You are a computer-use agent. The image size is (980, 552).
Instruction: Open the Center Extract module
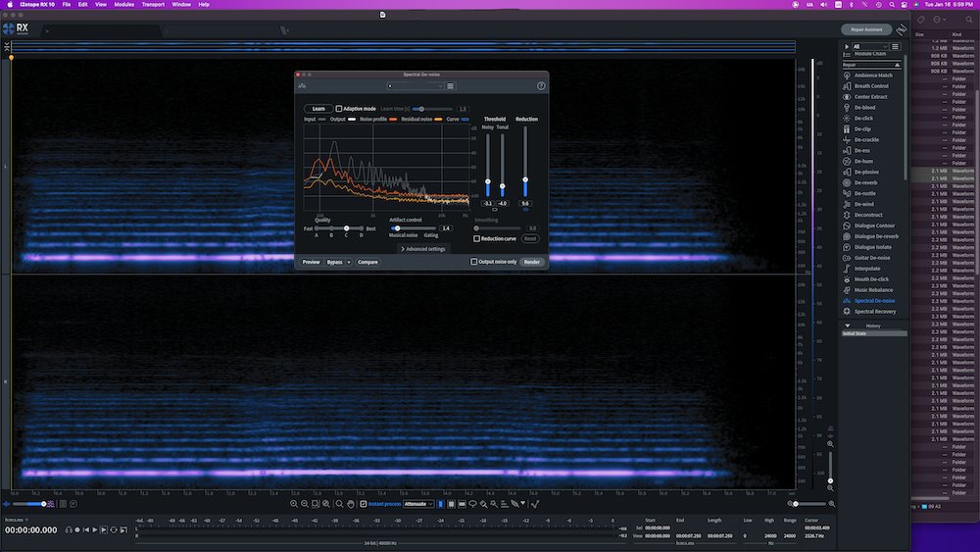click(872, 96)
